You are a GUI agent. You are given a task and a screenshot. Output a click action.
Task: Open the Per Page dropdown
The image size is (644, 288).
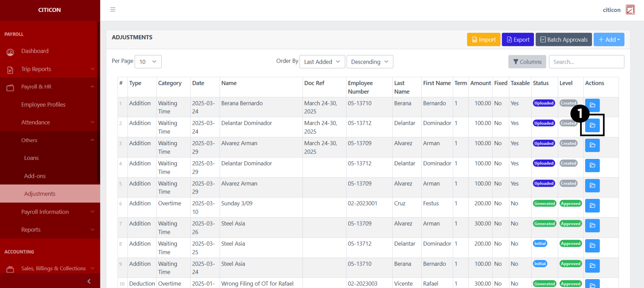click(x=148, y=62)
